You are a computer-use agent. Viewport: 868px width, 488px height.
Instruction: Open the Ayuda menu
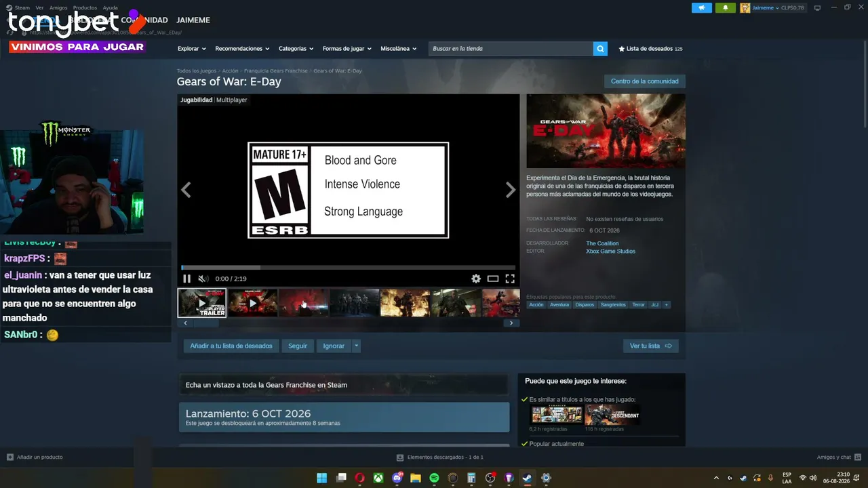pyautogui.click(x=110, y=7)
